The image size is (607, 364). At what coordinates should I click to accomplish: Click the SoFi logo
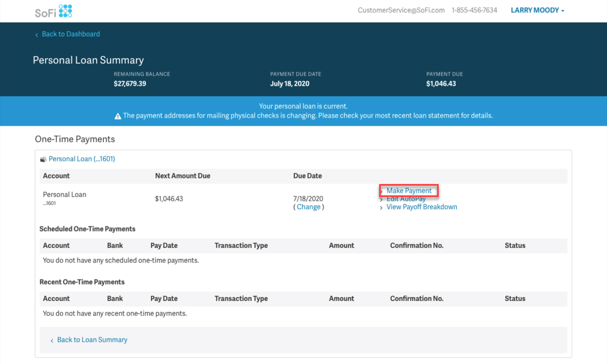54,11
